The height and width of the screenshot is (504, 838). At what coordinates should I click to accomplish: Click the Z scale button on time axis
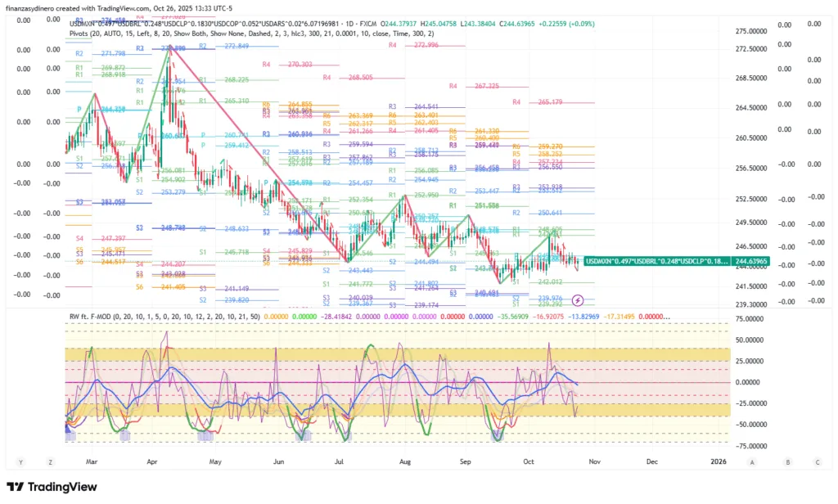tap(51, 461)
